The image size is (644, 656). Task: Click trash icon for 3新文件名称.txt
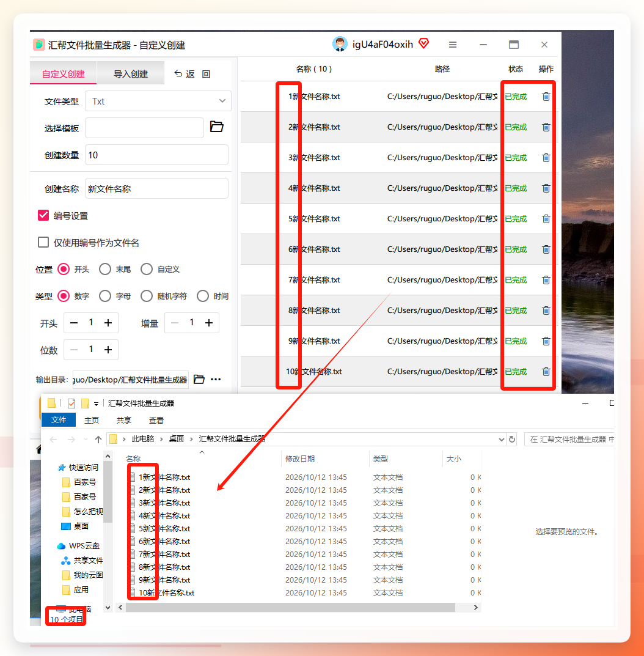(x=546, y=158)
